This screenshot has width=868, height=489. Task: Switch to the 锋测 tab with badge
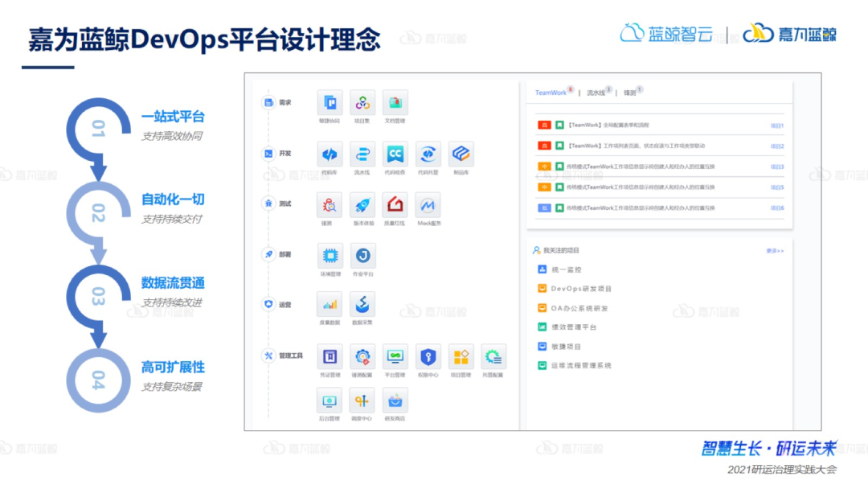click(x=629, y=93)
